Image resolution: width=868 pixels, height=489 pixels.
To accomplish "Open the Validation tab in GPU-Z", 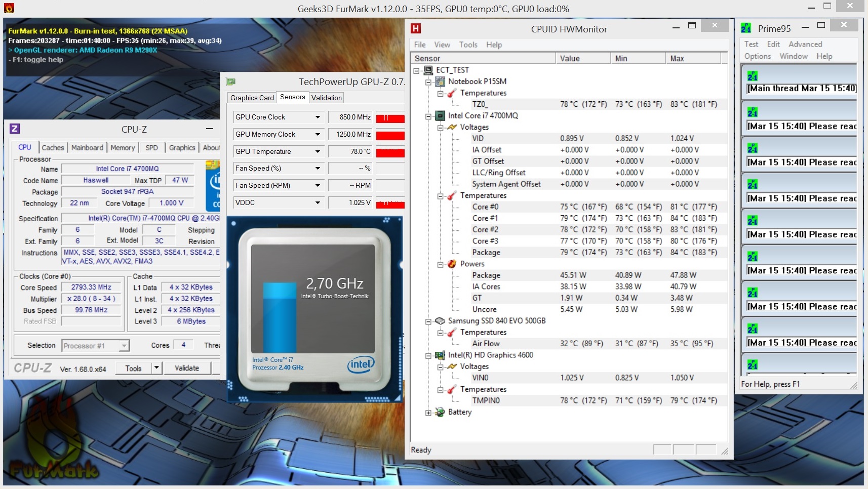I will click(x=326, y=98).
